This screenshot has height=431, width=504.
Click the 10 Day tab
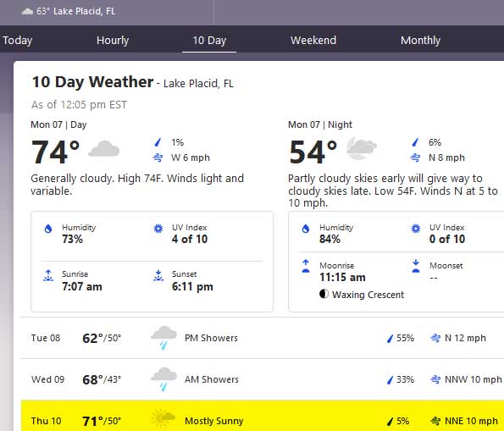tap(209, 40)
